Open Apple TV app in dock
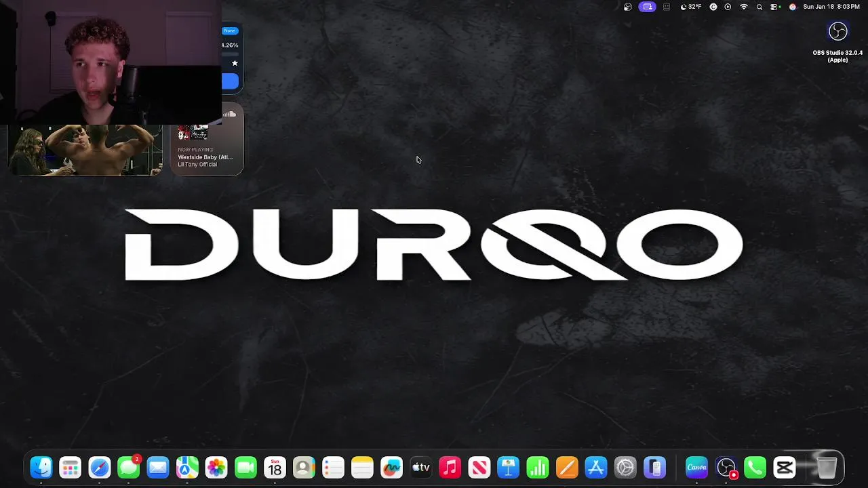This screenshot has width=868, height=488. coord(420,468)
